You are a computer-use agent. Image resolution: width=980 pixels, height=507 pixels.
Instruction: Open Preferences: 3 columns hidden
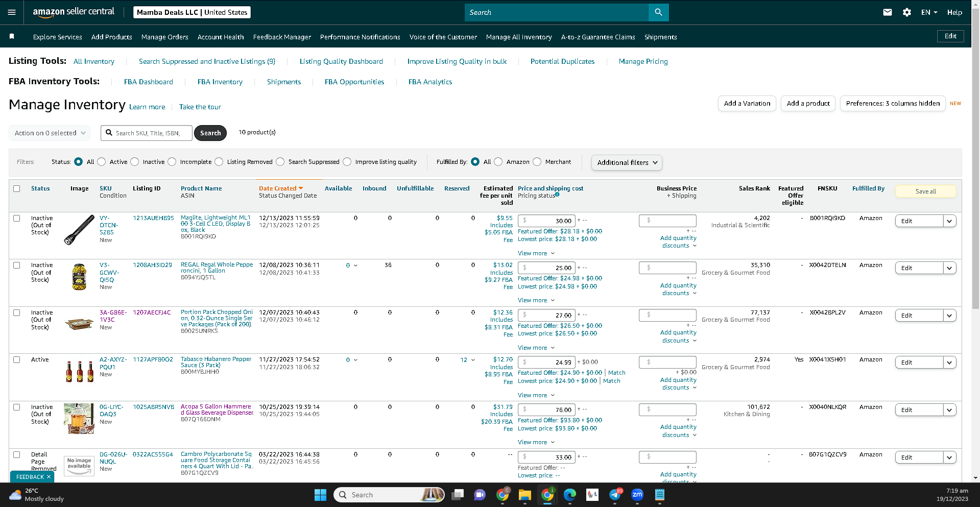[x=893, y=103]
